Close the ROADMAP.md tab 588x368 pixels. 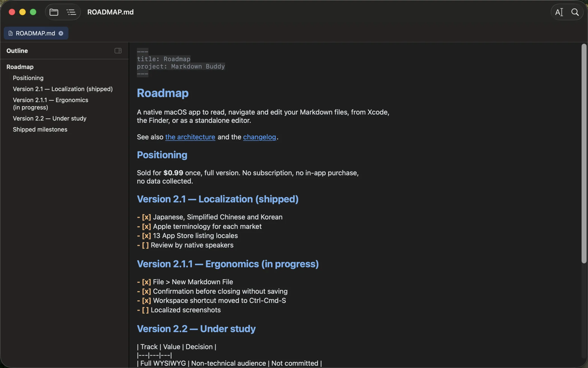[x=61, y=33]
